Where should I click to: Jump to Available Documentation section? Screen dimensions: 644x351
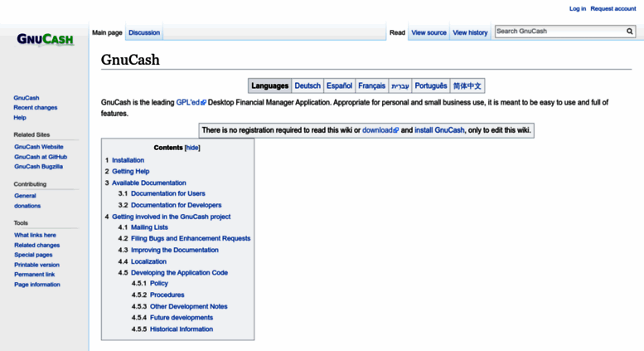(149, 183)
